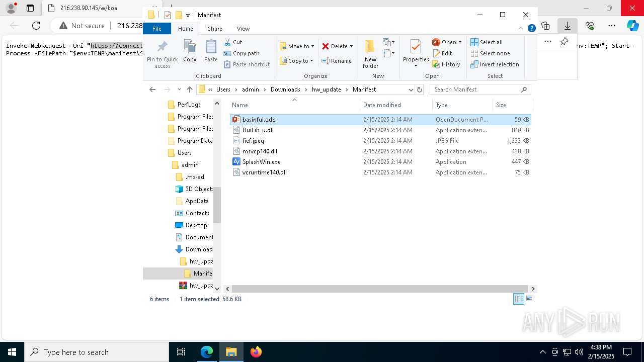The width and height of the screenshot is (644, 362).
Task: Select vcruntime140.dll file
Action: (380, 172)
